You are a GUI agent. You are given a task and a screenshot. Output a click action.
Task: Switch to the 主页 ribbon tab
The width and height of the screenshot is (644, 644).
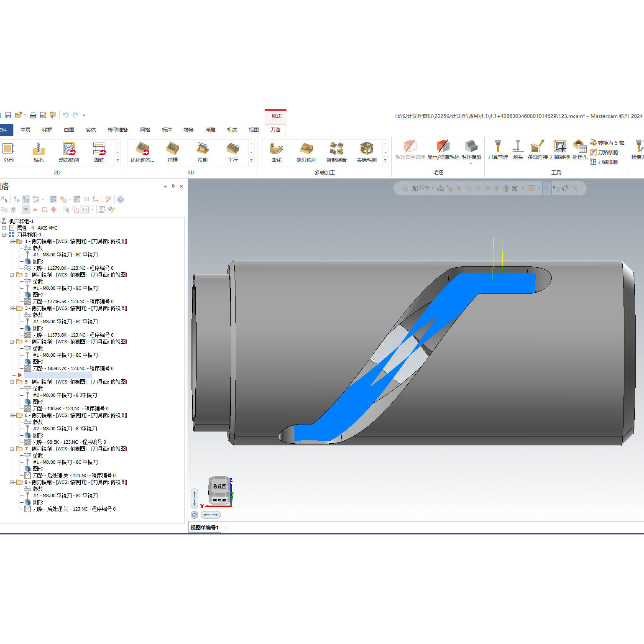(26, 130)
